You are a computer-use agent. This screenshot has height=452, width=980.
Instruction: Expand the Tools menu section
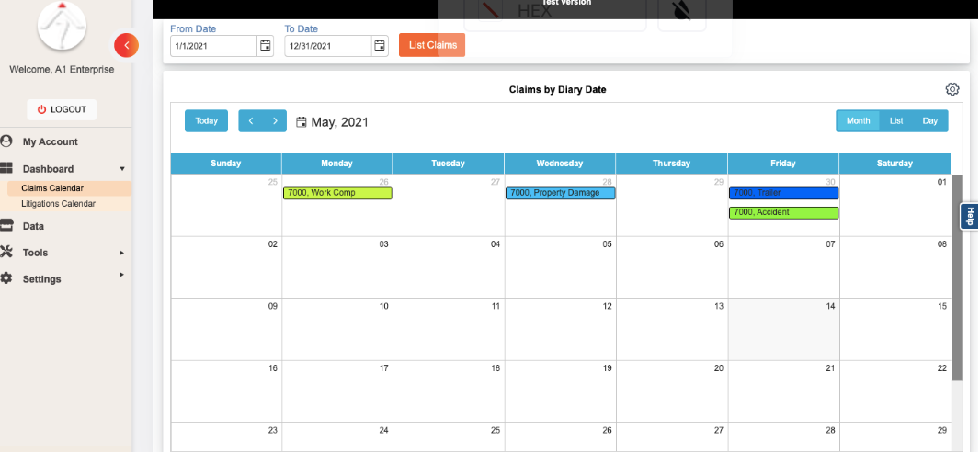121,252
